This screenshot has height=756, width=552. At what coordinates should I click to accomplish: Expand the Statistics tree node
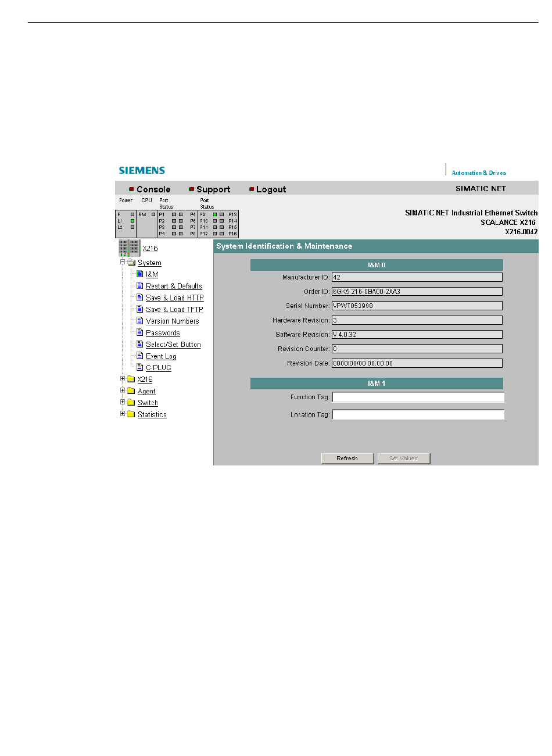[123, 414]
